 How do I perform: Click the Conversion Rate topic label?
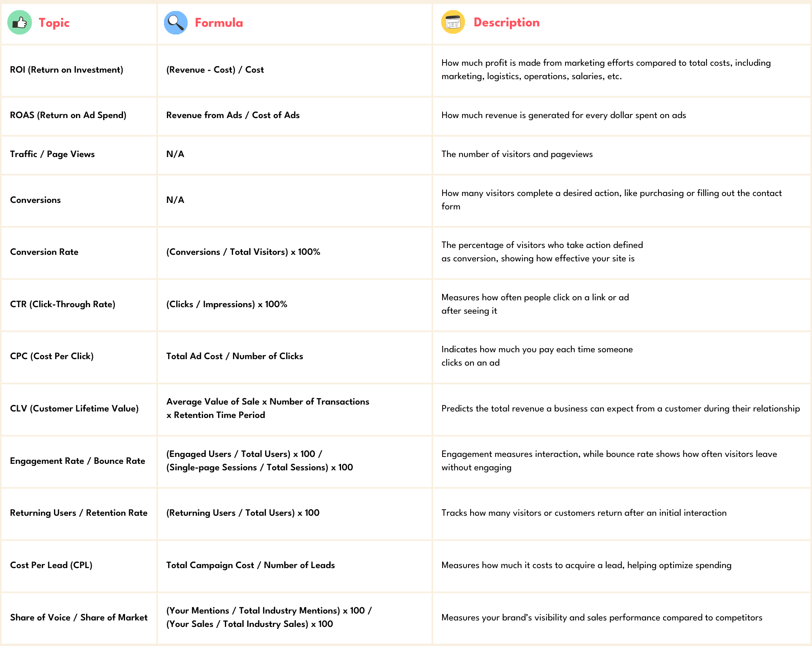pyautogui.click(x=44, y=252)
